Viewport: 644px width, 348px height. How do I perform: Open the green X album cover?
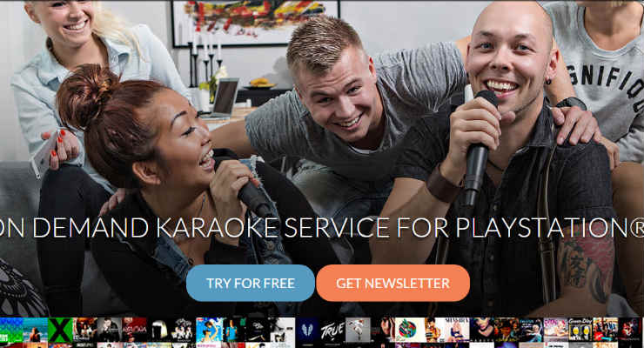[60, 330]
